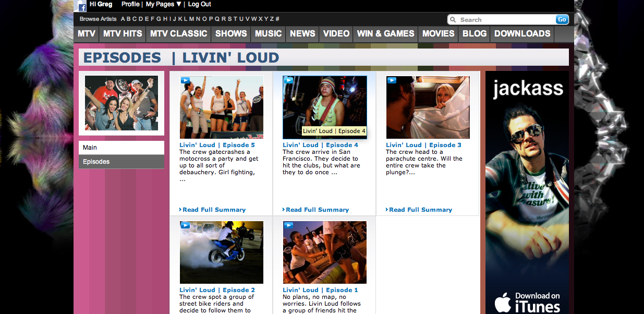644x314 pixels.
Task: Open the Livin' Loud show group photo
Action: [121, 103]
